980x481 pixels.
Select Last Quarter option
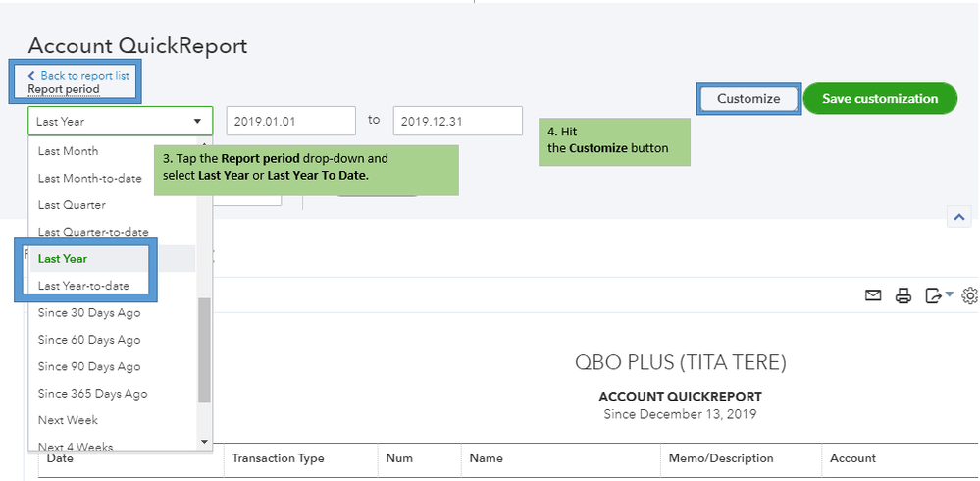click(72, 205)
